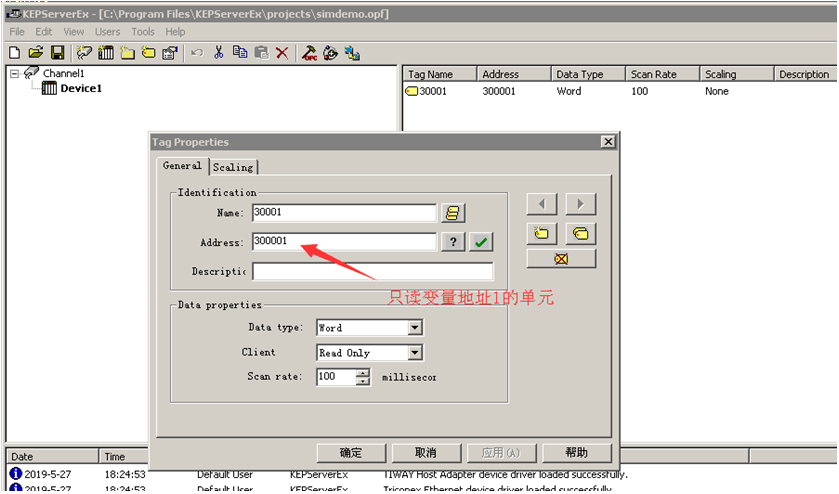This screenshot has width=839, height=494.
Task: Open tag browser icon next to Name field
Action: click(453, 213)
